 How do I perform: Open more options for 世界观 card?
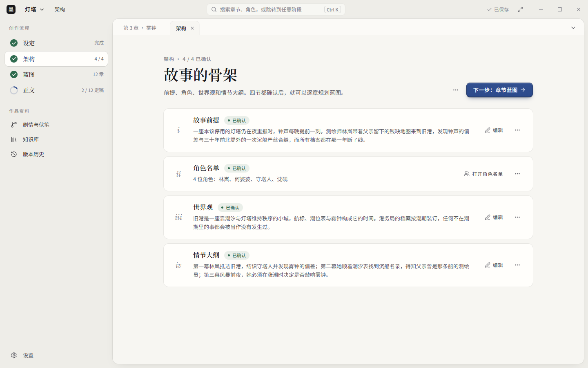pyautogui.click(x=517, y=217)
